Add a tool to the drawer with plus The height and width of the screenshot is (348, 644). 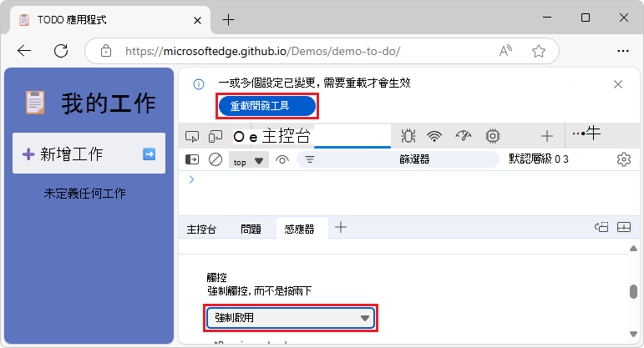341,227
